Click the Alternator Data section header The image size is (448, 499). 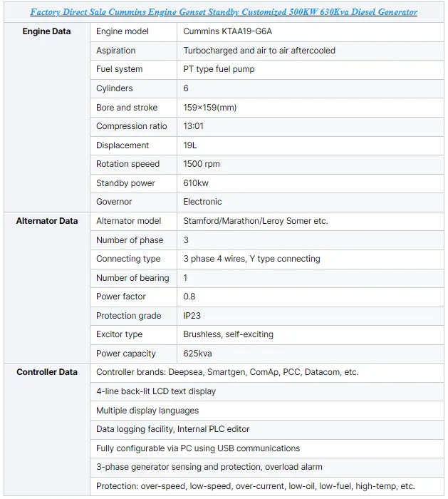[x=47, y=221]
